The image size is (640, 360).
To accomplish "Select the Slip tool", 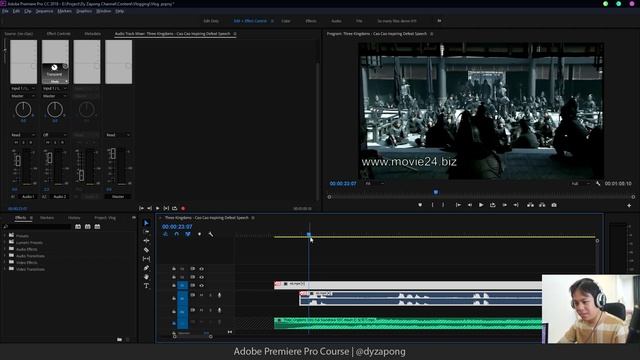I will point(146,259).
